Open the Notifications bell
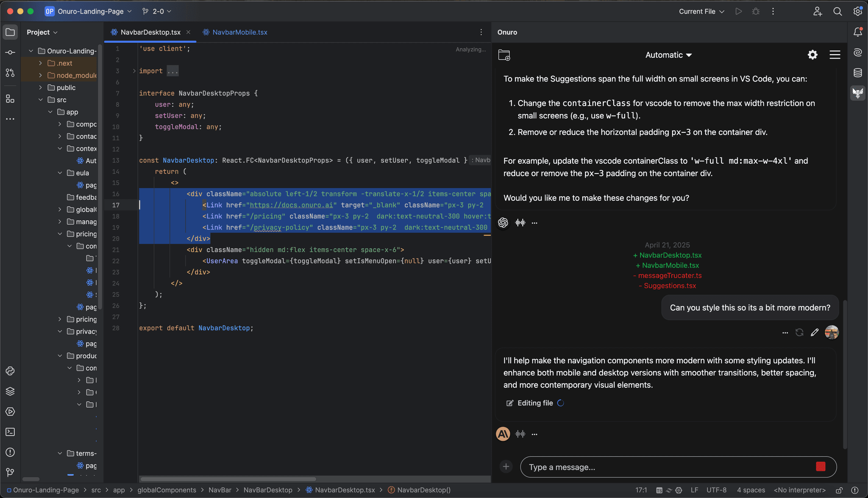 pyautogui.click(x=858, y=32)
